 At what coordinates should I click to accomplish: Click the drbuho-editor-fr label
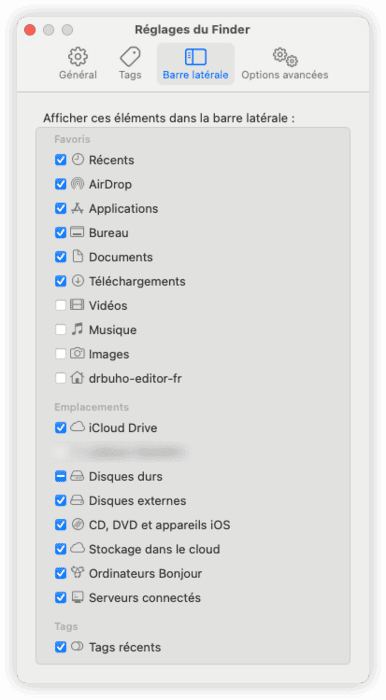tap(135, 378)
